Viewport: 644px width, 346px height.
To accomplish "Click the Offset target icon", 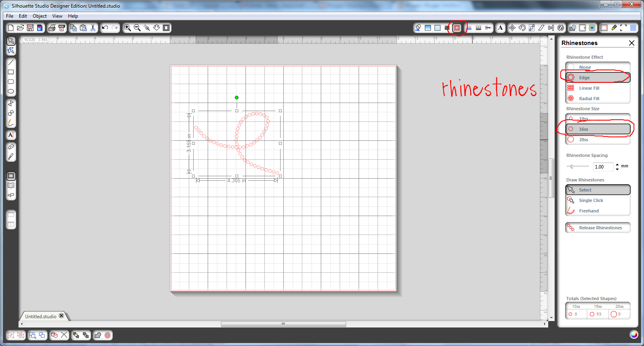I will click(x=107, y=335).
